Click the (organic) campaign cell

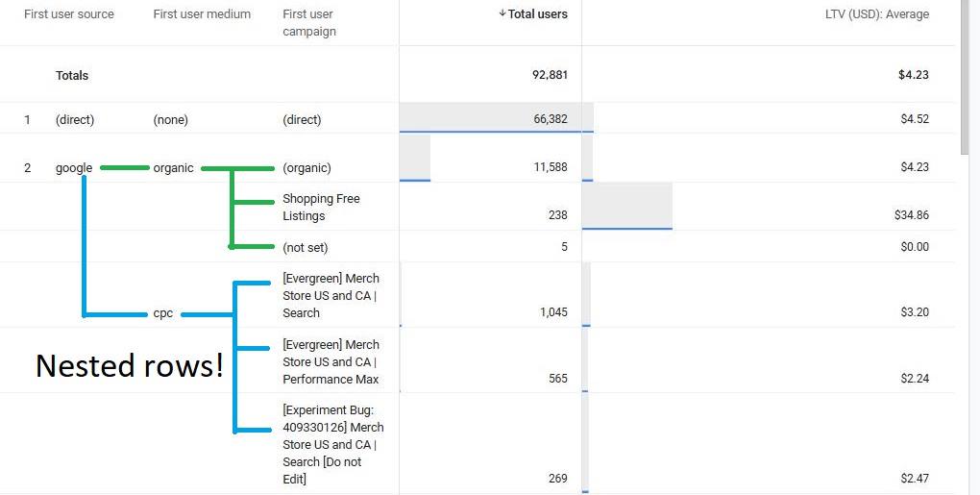[x=306, y=168]
